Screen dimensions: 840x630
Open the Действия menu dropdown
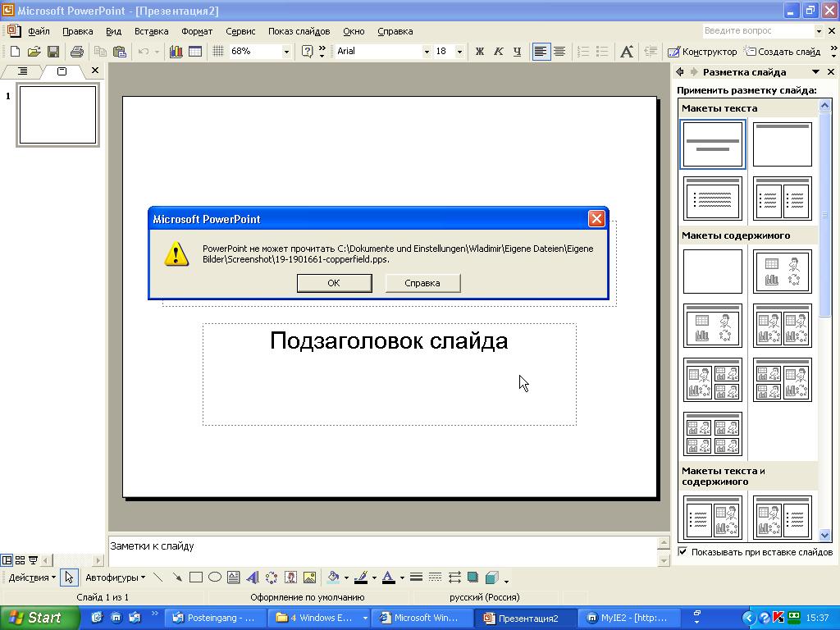pyautogui.click(x=32, y=577)
